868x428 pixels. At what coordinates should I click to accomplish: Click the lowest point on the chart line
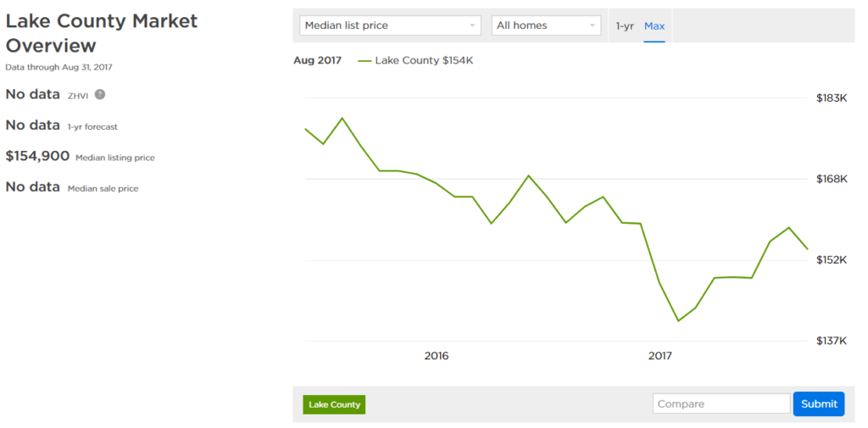pos(678,320)
